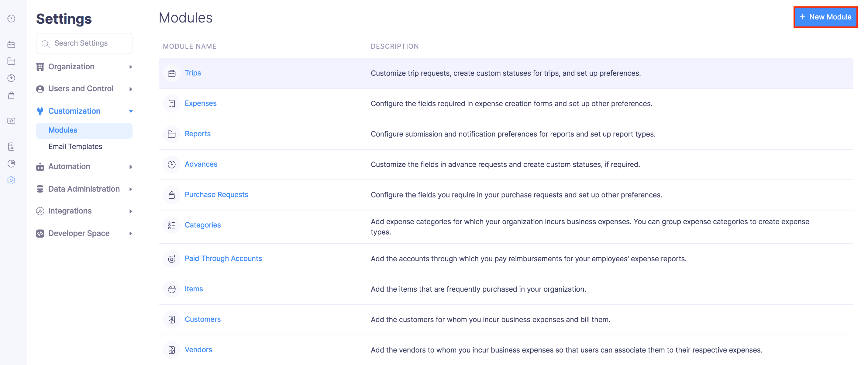Click the Paid Through Accounts row icon
The image size is (868, 365).
point(171,259)
